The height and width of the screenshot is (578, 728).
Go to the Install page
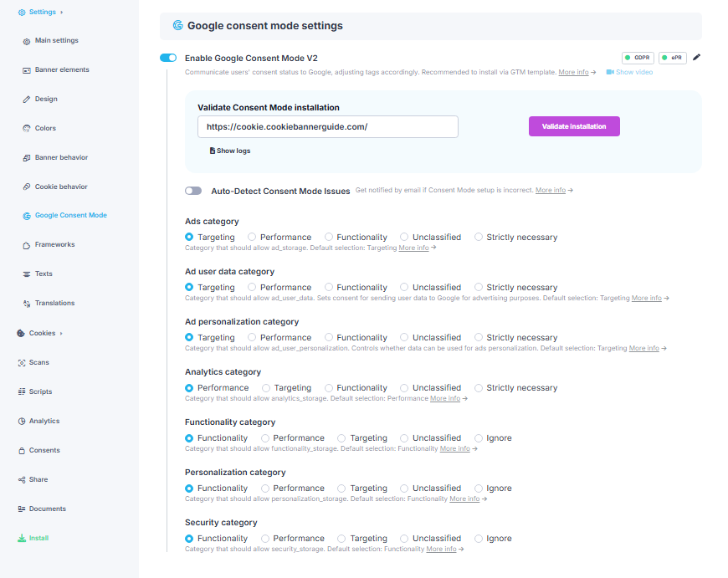38,538
